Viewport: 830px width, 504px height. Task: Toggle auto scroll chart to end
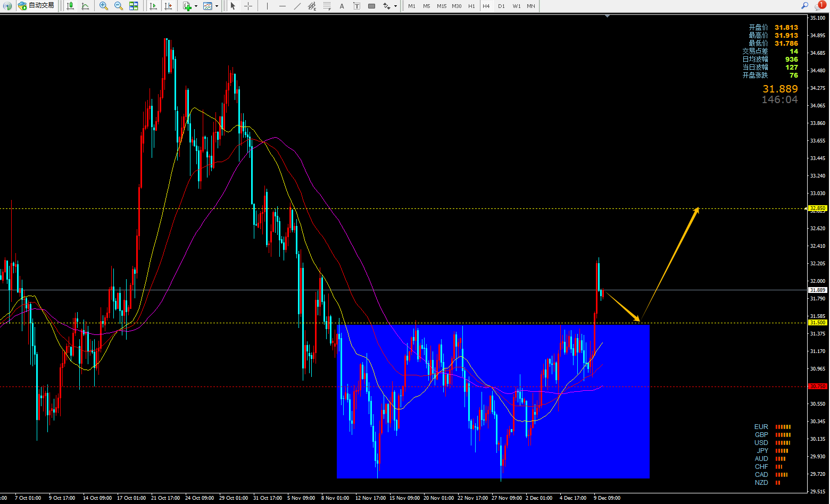click(153, 6)
